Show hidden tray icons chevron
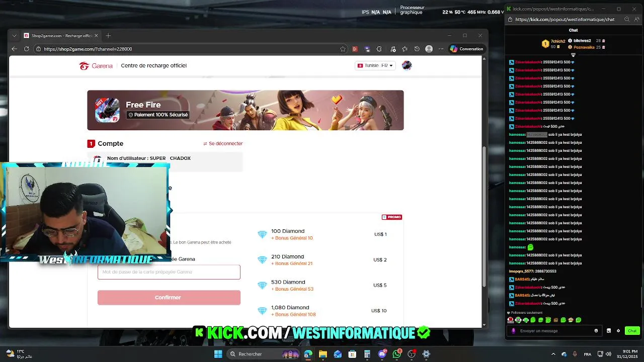644x362 pixels. [x=553, y=354]
